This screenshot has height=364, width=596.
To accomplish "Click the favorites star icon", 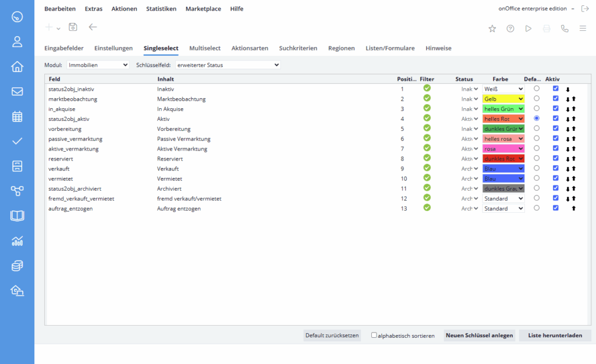I will tap(492, 28).
